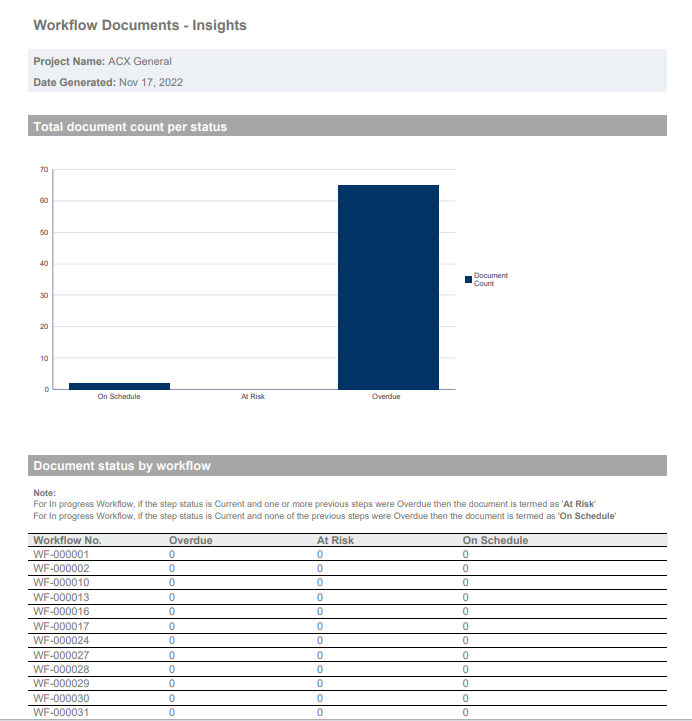Select the WF-000030 row label
The height and width of the screenshot is (721, 692).
click(x=61, y=698)
